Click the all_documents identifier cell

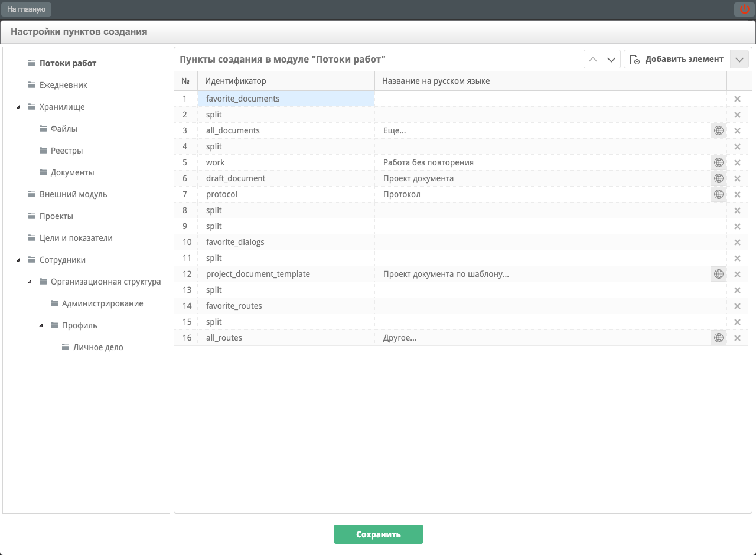[286, 130]
